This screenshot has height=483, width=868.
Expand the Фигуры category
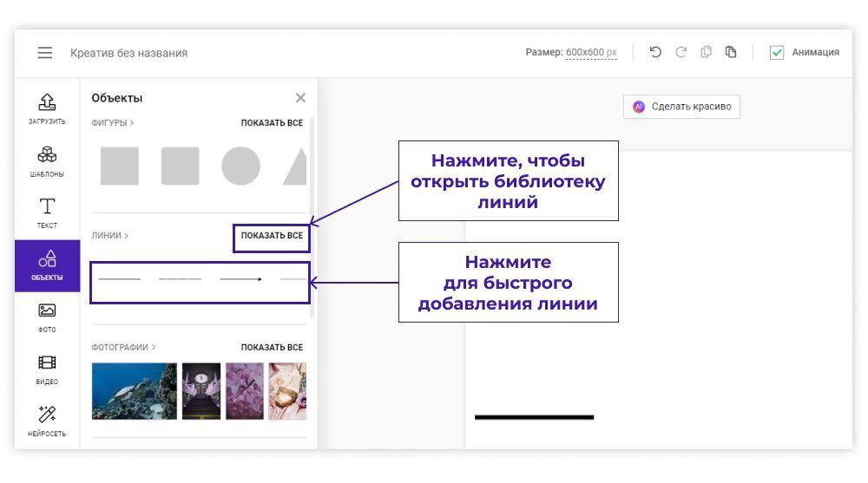tap(113, 123)
